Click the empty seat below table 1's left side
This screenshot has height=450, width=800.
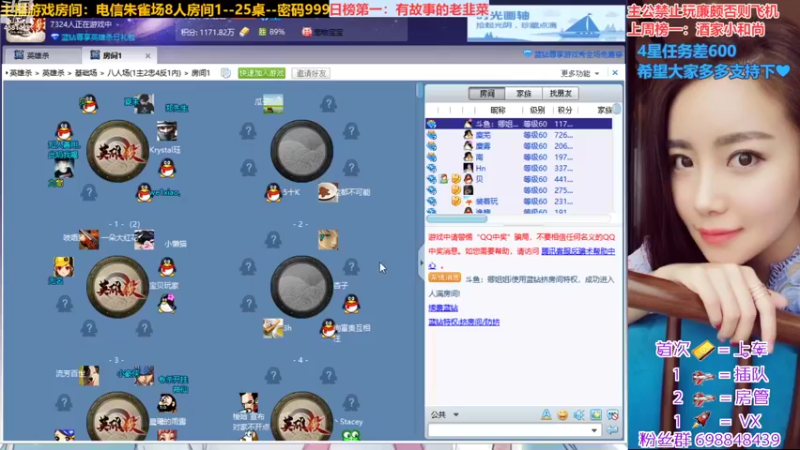click(x=89, y=193)
